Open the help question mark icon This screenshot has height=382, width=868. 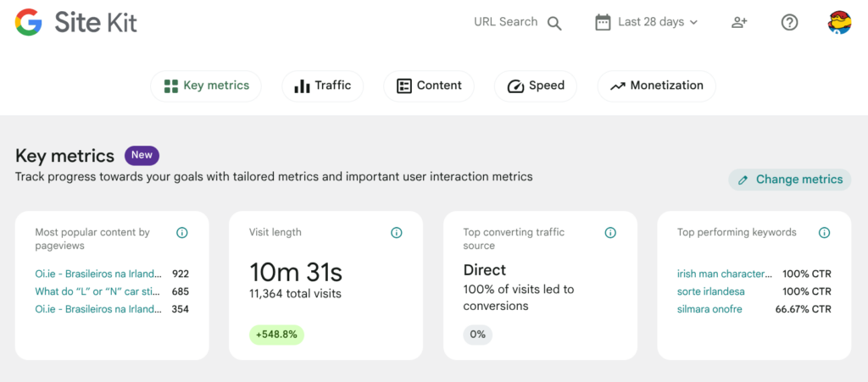click(x=789, y=23)
